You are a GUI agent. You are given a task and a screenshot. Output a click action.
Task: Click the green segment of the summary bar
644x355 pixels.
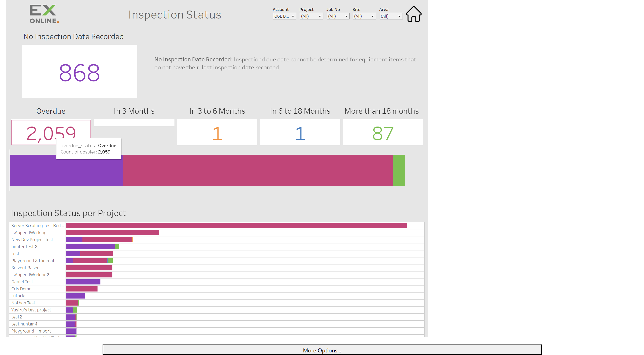[x=399, y=170]
